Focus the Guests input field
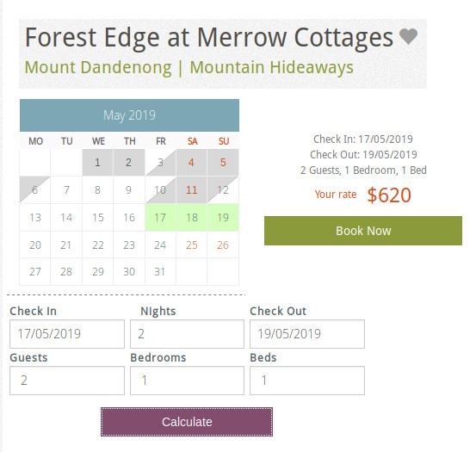 [x=67, y=381]
